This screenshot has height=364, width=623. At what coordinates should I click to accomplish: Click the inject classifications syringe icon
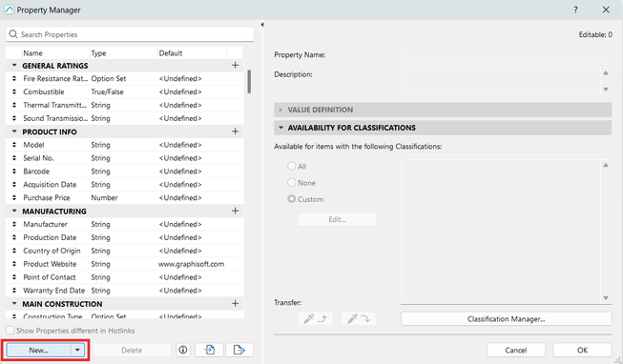click(x=359, y=319)
